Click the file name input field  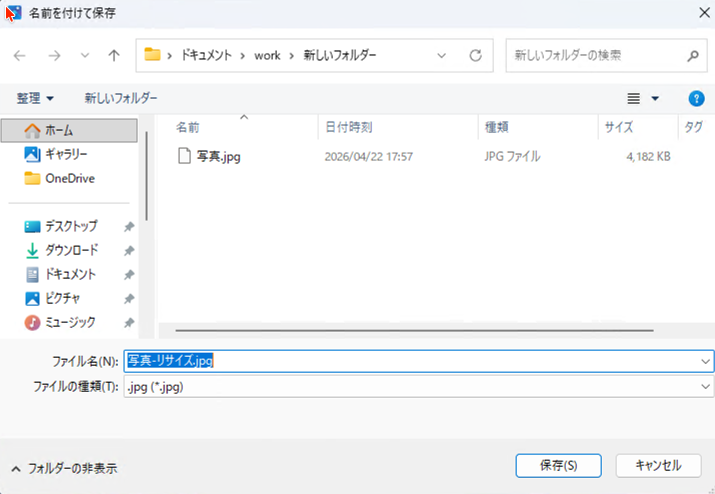[x=450, y=361]
